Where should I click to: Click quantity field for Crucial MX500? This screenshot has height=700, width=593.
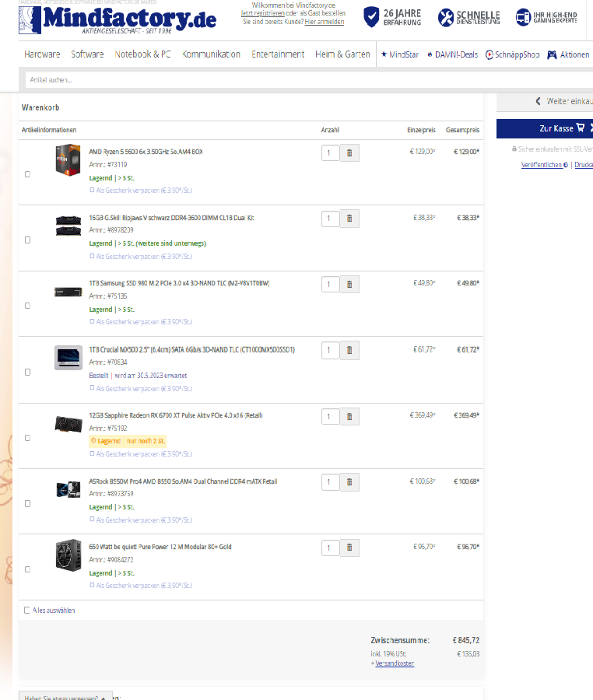click(x=331, y=351)
